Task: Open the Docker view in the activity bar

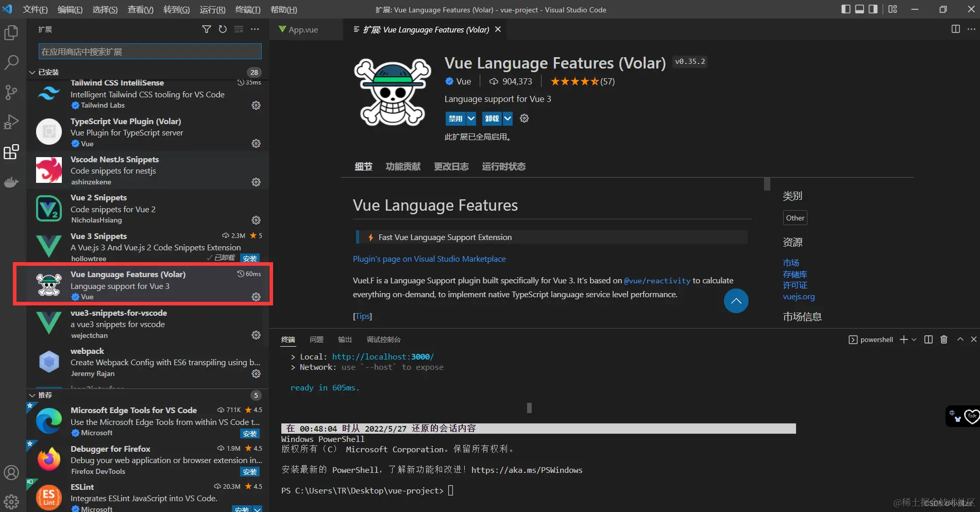Action: point(11,182)
